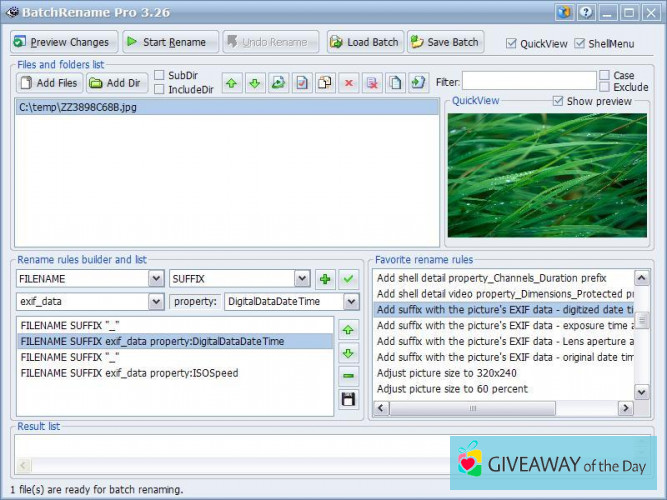Open help via question mark icon
The height and width of the screenshot is (500, 667).
pyautogui.click(x=584, y=13)
